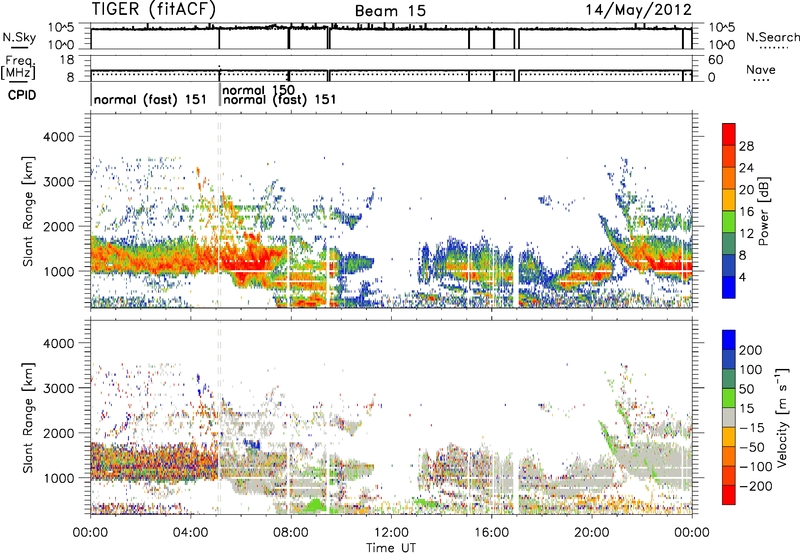Click the '200' Velocity colorbar value
The image size is (800, 554).
tap(751, 350)
